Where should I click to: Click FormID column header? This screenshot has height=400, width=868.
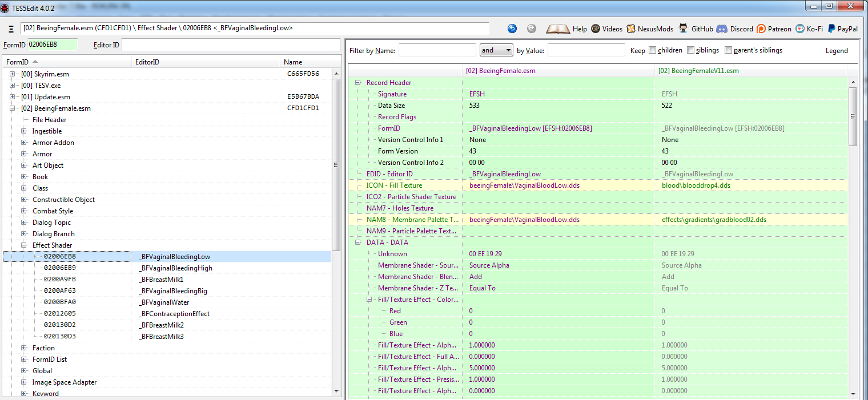[67, 62]
